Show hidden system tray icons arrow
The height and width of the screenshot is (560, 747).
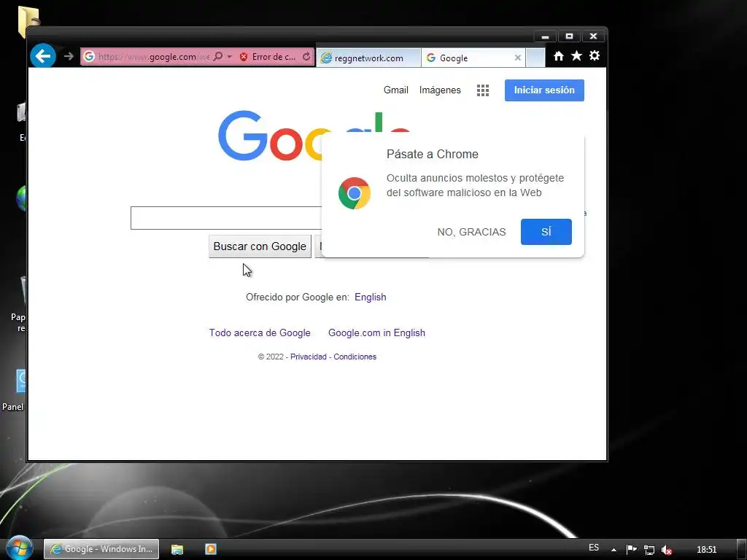[614, 550]
